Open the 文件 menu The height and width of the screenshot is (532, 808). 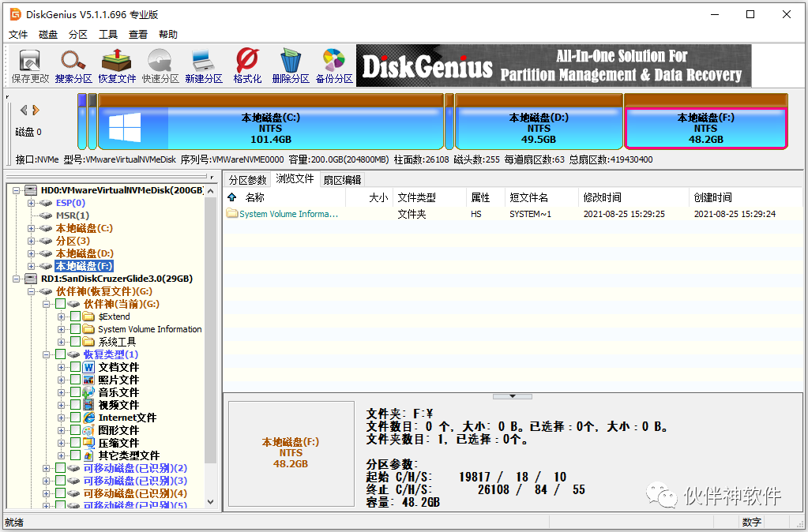(18, 35)
